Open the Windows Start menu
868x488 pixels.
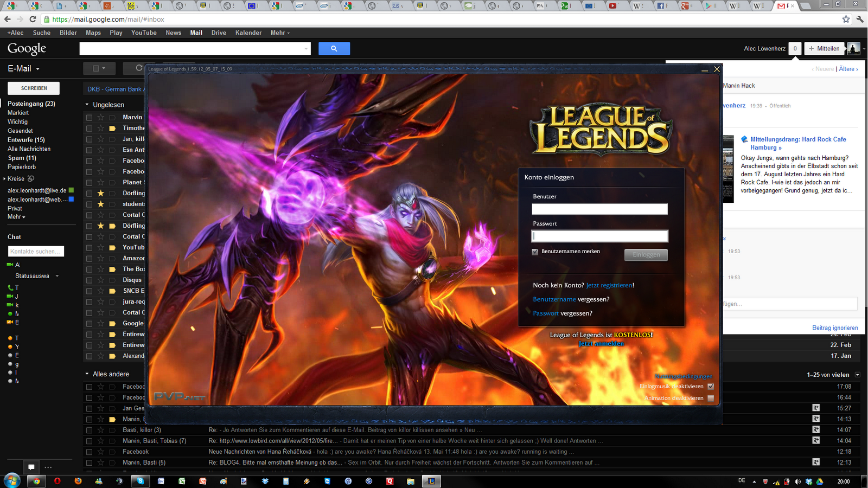point(12,480)
